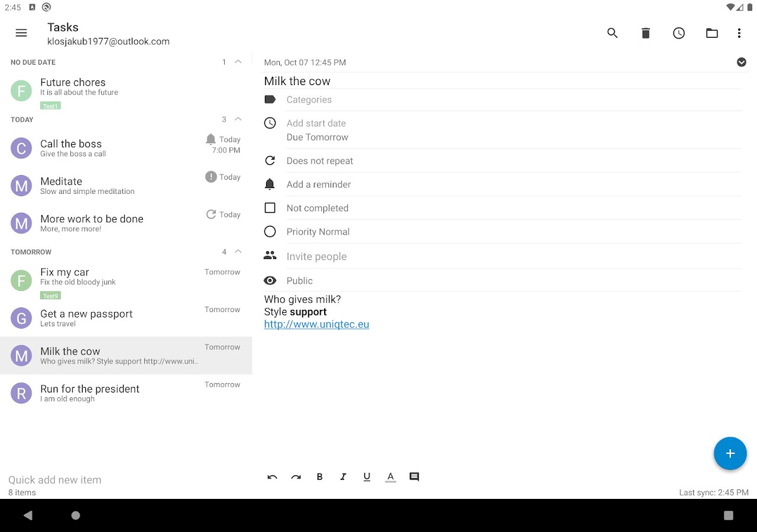Collapse the No Due Date section
This screenshot has height=532, width=757.
point(238,61)
